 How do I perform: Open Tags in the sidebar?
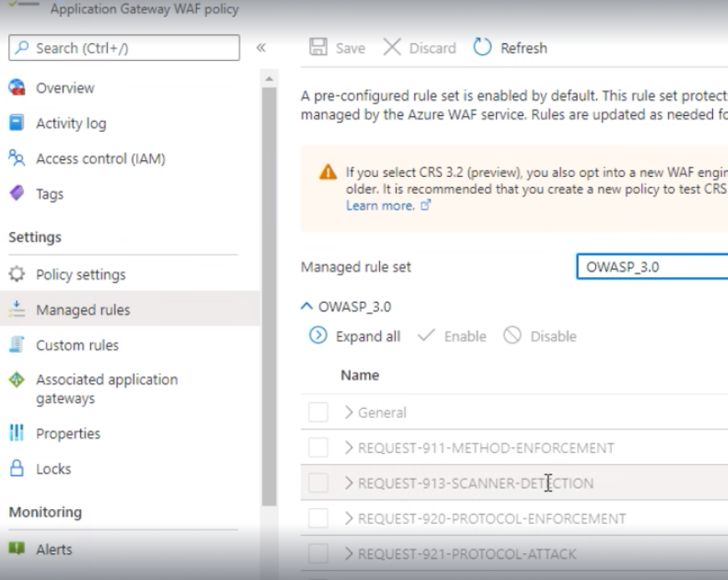pyautogui.click(x=50, y=194)
